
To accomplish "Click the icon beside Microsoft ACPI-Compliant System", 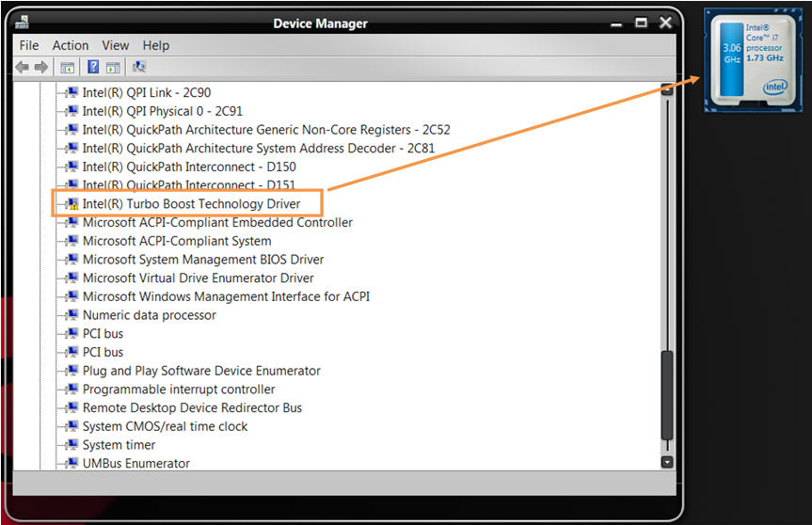I will click(x=73, y=241).
